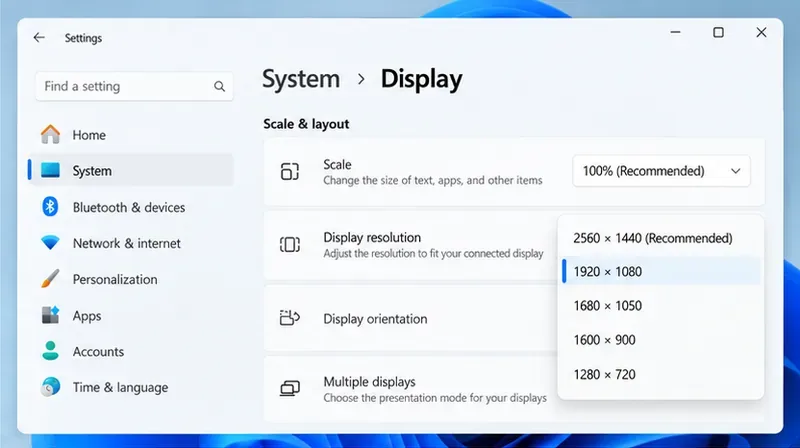This screenshot has width=800, height=448.
Task: Choose the 1680 × 1050 resolution
Action: pos(661,306)
